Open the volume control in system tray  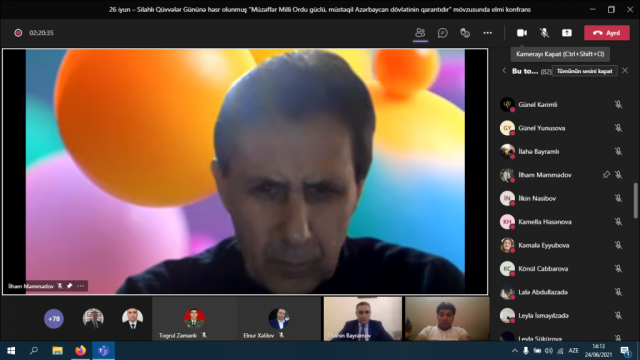click(x=549, y=351)
